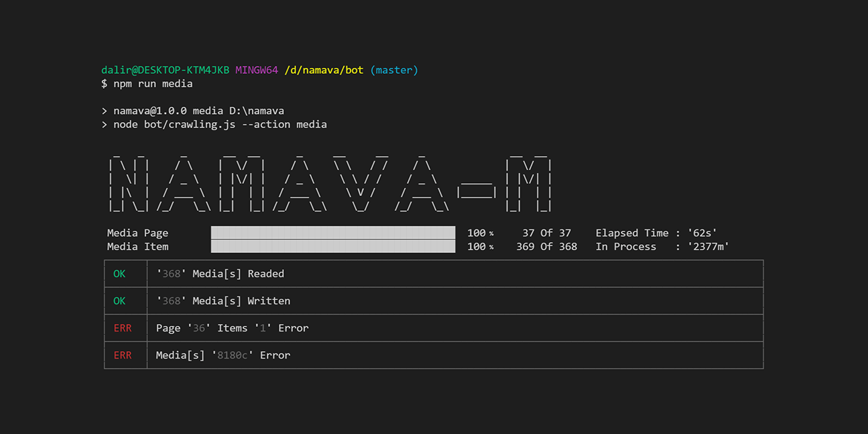Click the MINGW64 label in prompt

click(x=256, y=70)
